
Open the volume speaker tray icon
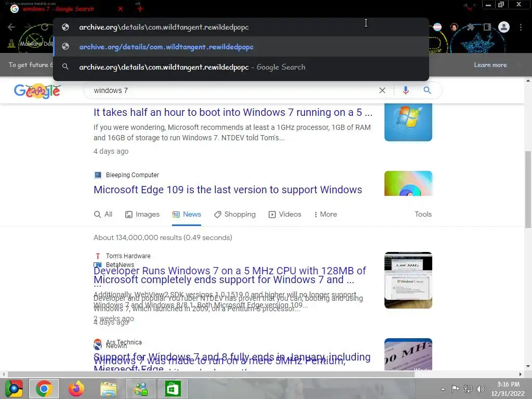481,389
